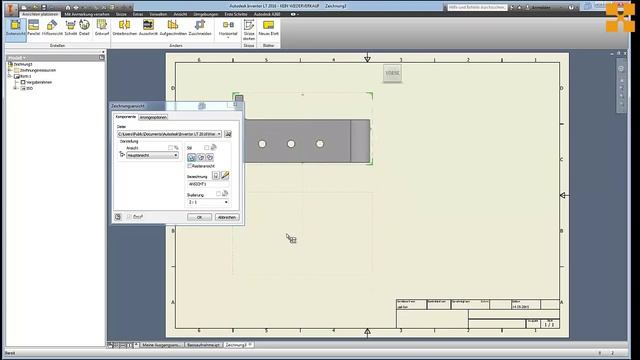Screen dimensions: 640x360
Task: Toggle the Skalierung from base checkbox
Action: point(218,194)
